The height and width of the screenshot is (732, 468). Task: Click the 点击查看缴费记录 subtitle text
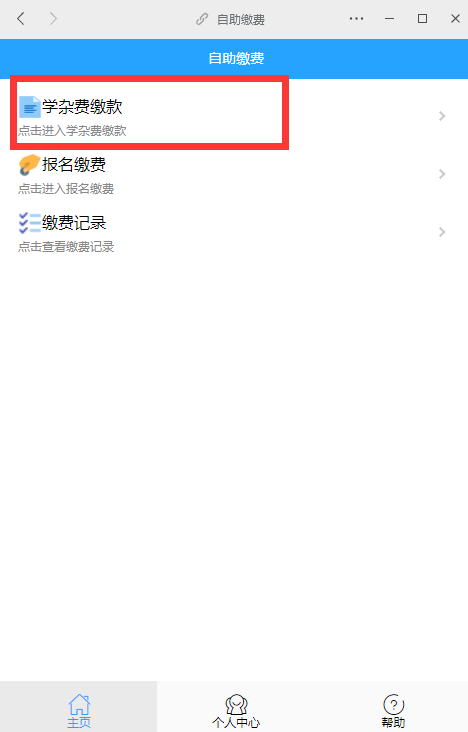point(66,246)
